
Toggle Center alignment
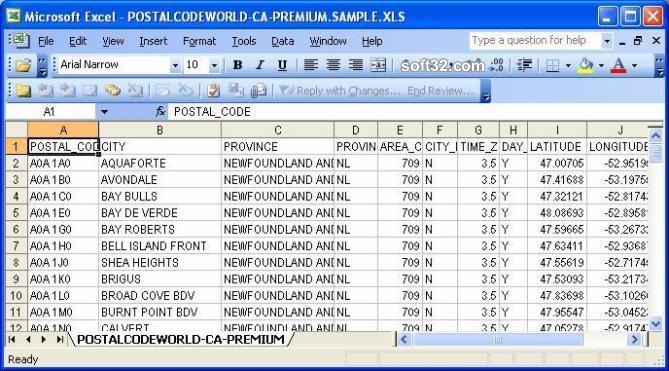pos(333,65)
